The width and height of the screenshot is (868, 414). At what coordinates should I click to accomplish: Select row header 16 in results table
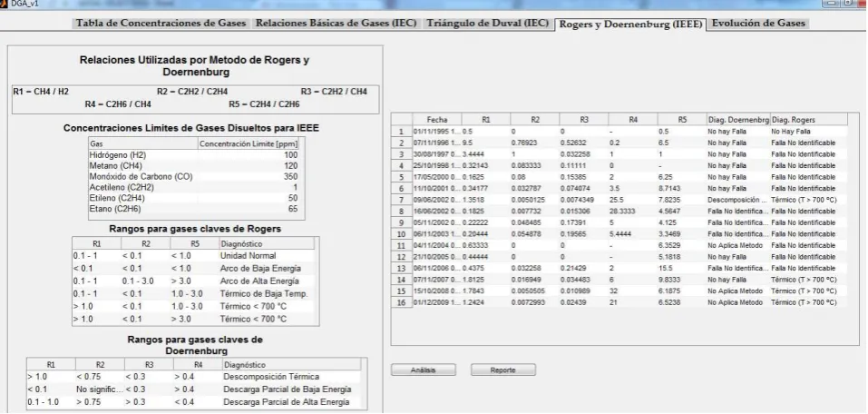(402, 302)
